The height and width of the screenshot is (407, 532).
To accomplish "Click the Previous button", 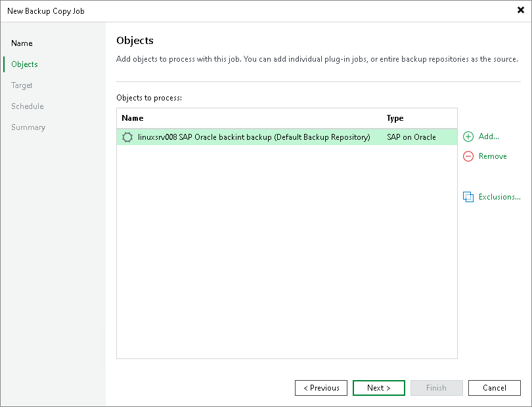I will tap(321, 387).
